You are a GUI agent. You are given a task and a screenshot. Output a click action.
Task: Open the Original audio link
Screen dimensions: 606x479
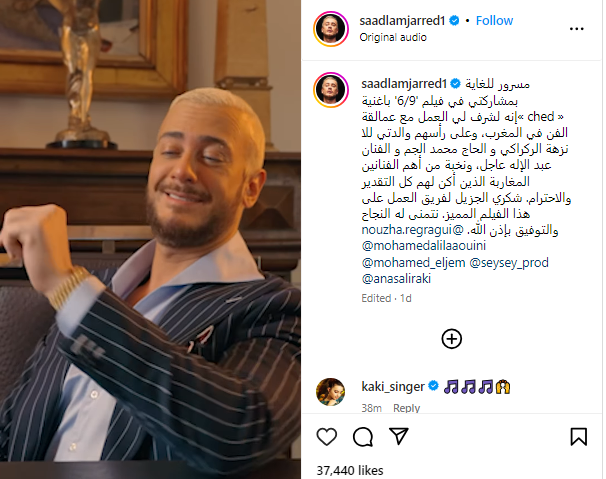pyautogui.click(x=393, y=38)
